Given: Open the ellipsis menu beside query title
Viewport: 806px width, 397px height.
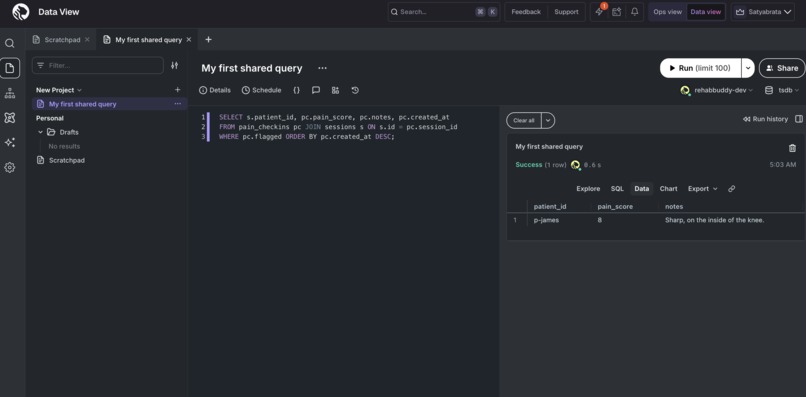Looking at the screenshot, I should click(x=322, y=68).
